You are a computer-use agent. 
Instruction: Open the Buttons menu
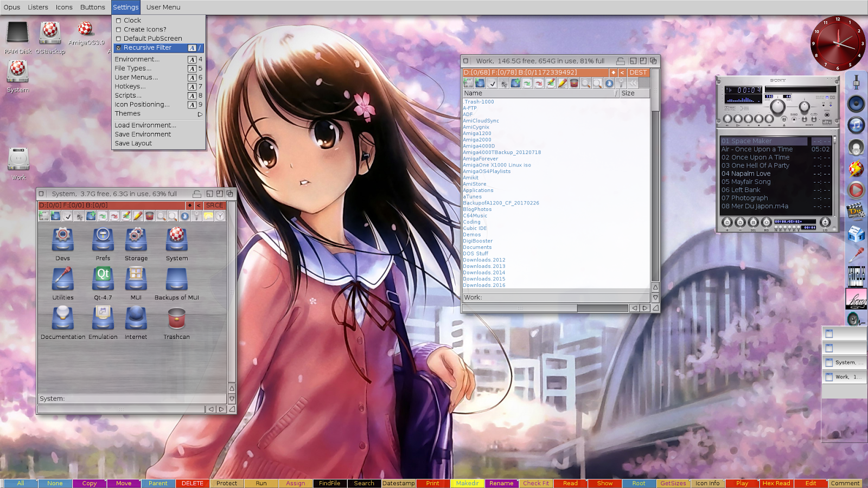point(93,7)
